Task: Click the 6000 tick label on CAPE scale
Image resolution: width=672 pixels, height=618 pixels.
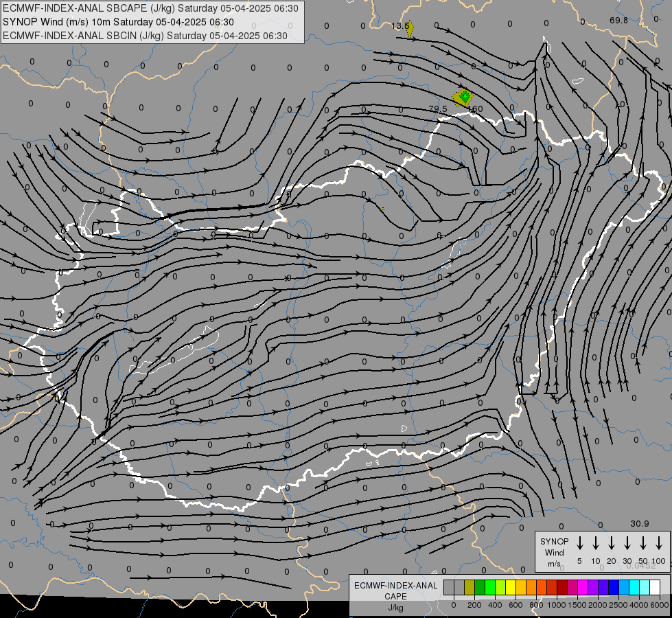Action: [x=659, y=605]
